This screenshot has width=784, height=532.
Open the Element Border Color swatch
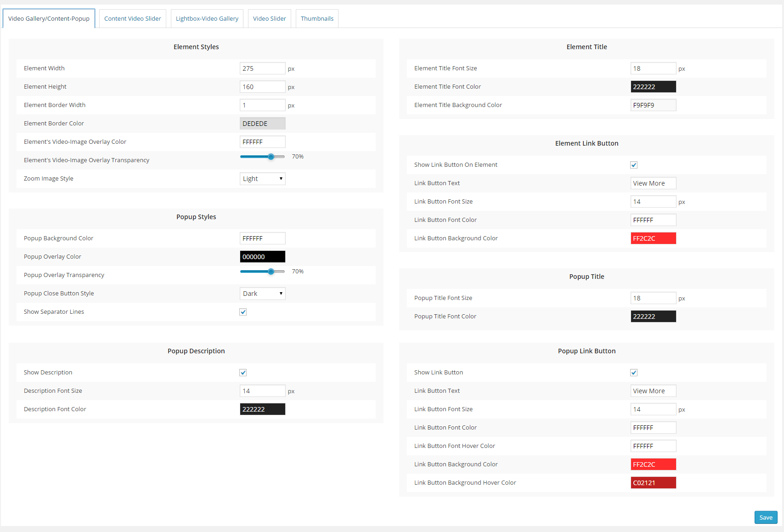tap(262, 124)
